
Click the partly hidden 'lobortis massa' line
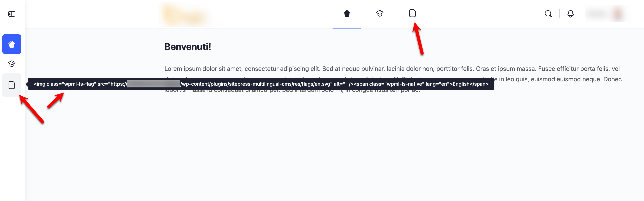[x=292, y=91]
